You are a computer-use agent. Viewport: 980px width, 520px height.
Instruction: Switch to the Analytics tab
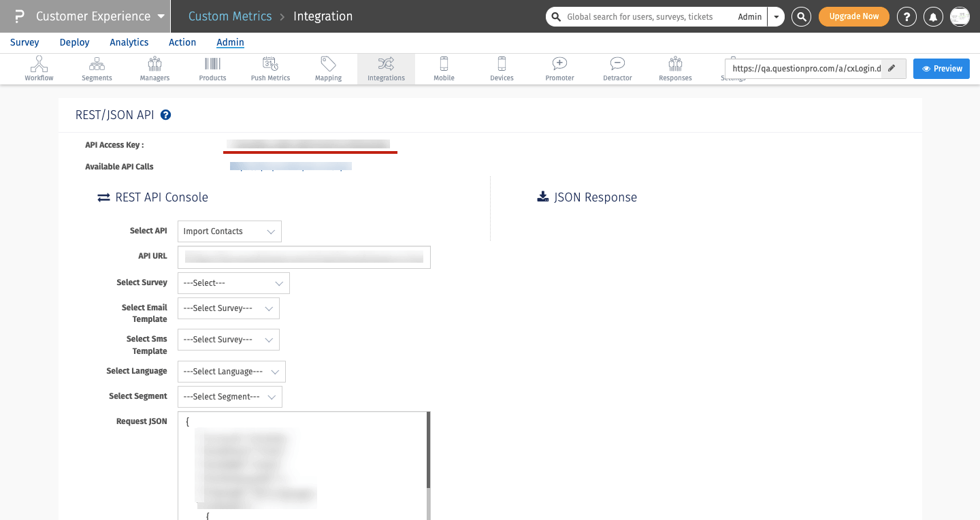[129, 42]
